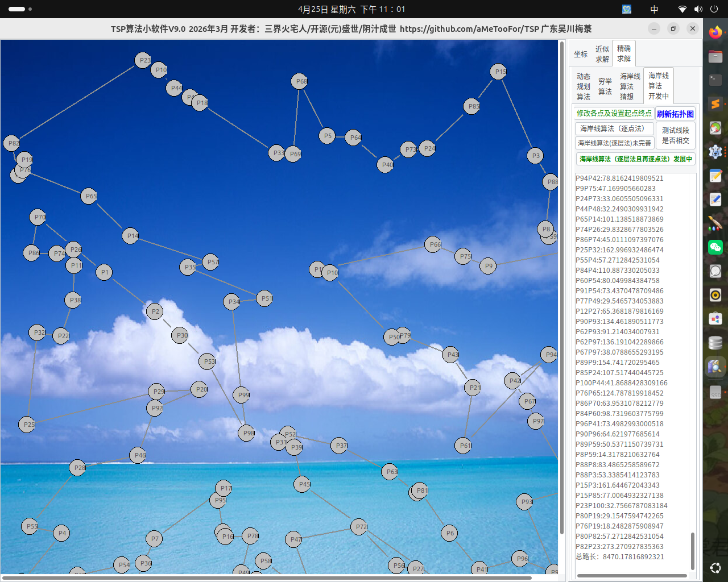Select the 精确求解 tab
728x582 pixels.
coord(624,53)
